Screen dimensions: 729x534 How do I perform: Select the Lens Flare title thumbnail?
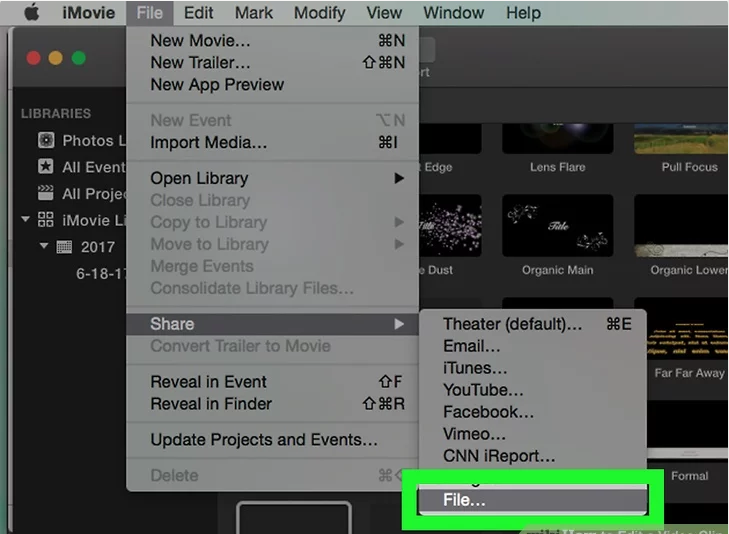point(557,138)
